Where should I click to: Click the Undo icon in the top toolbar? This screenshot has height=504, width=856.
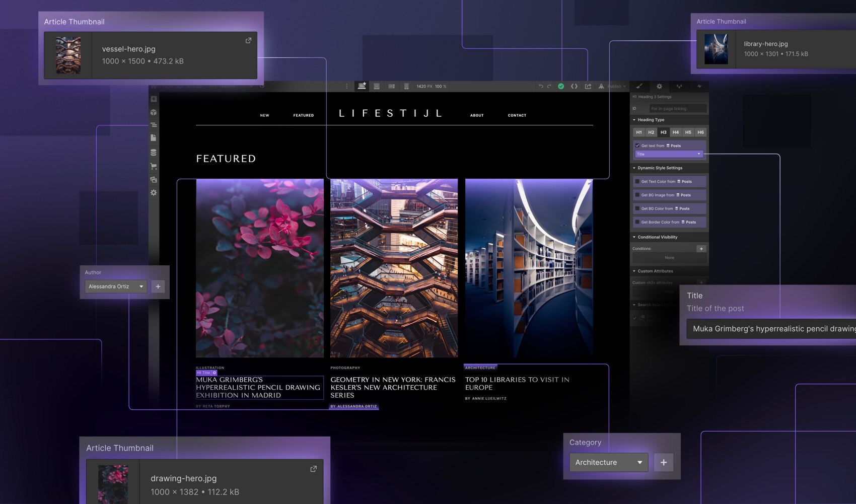coord(540,86)
